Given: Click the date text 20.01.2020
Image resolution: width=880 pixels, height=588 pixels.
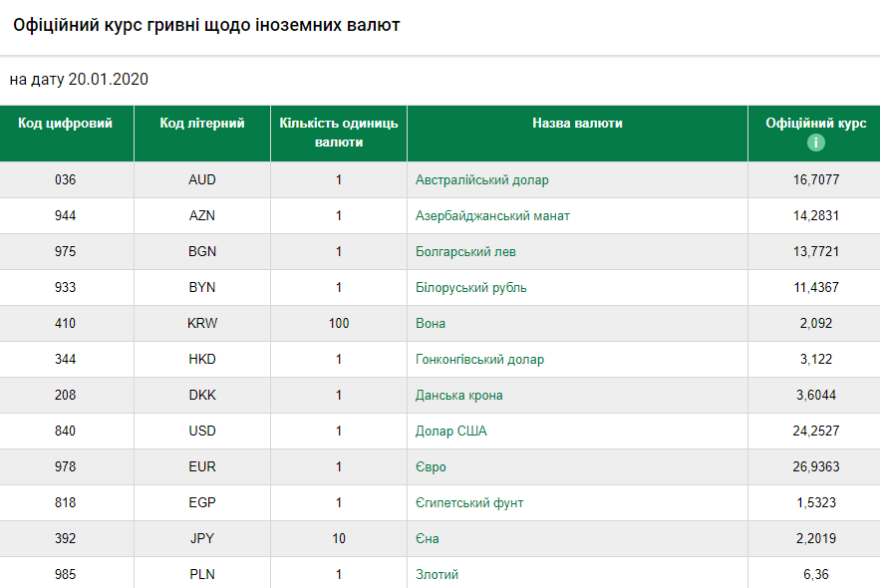Looking at the screenshot, I should point(108,80).
